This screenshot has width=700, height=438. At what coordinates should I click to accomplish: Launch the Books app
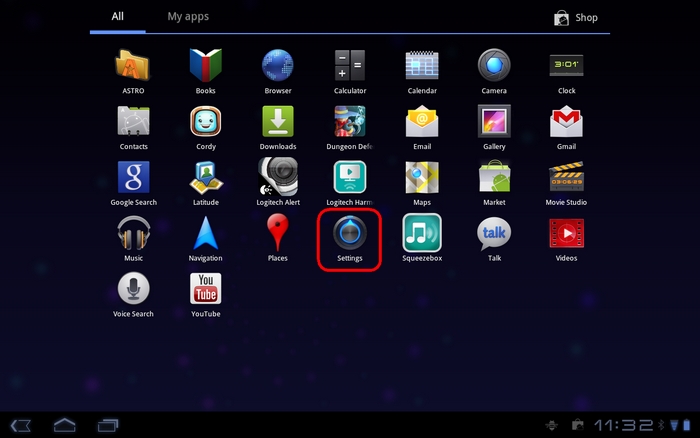coord(205,71)
